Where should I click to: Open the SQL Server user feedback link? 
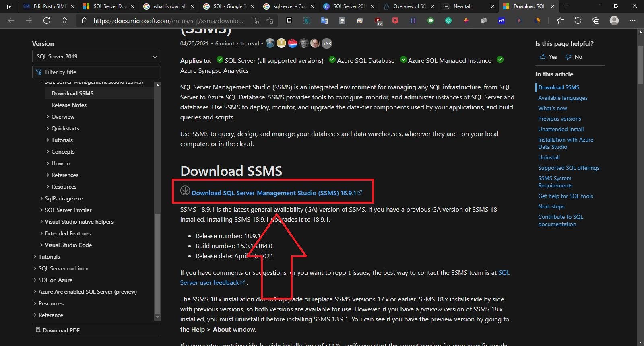pos(345,278)
